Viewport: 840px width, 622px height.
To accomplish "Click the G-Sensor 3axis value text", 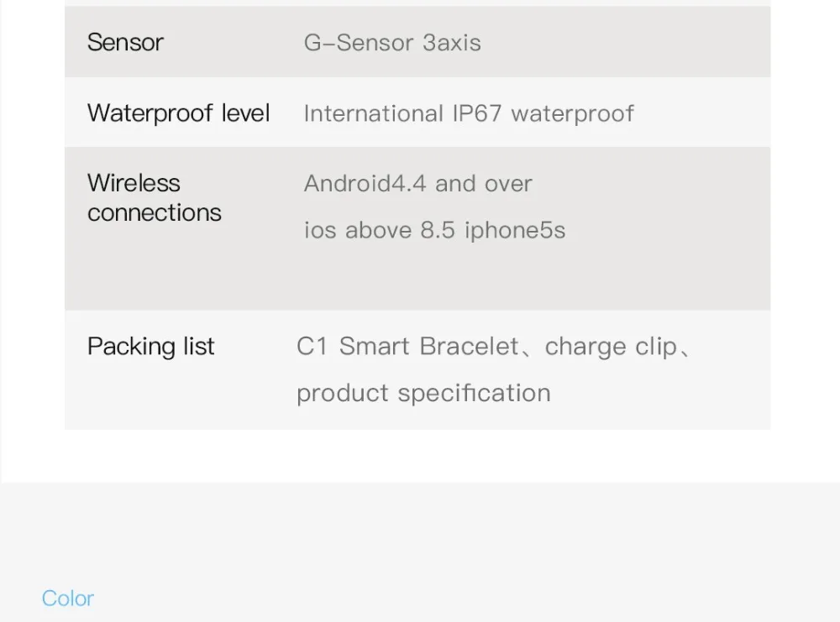I will [x=392, y=43].
